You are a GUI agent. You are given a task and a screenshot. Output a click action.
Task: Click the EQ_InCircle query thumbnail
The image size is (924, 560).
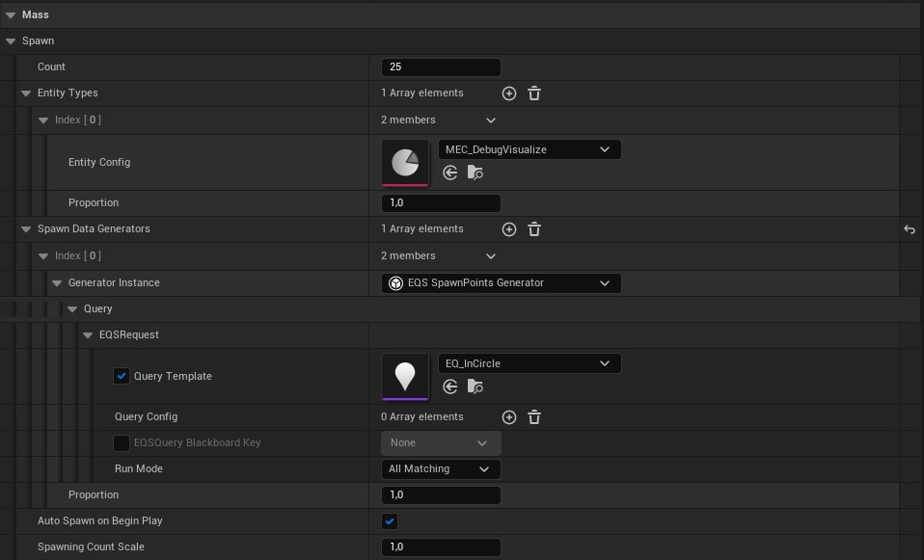pos(405,376)
